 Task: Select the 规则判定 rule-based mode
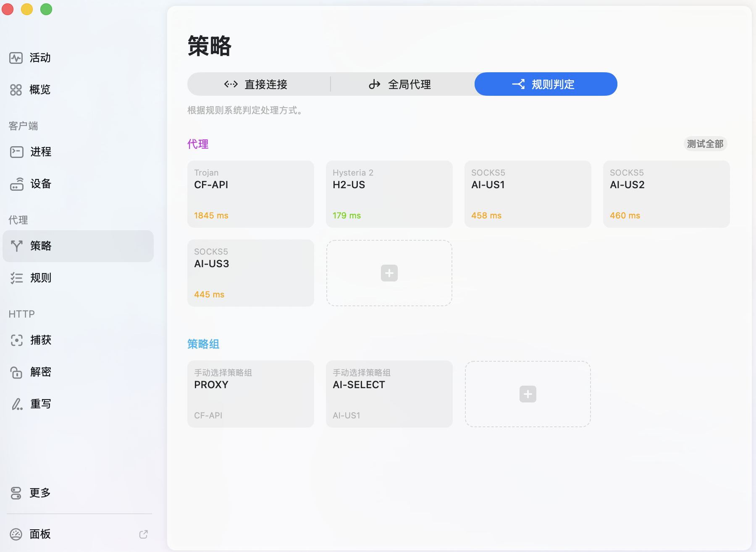(546, 84)
